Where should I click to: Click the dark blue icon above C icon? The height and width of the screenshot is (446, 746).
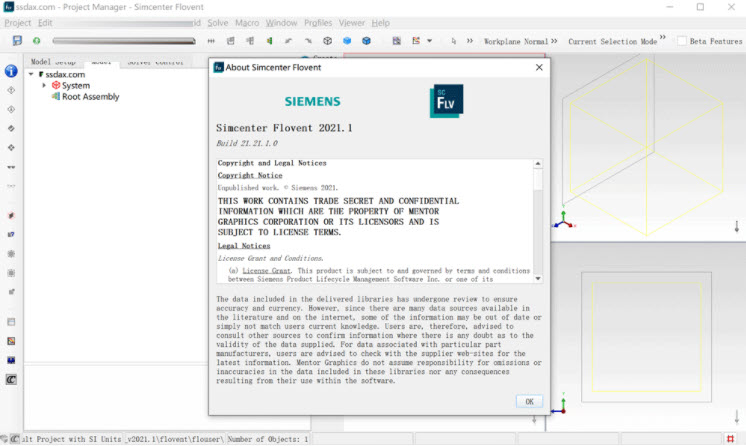(x=11, y=360)
